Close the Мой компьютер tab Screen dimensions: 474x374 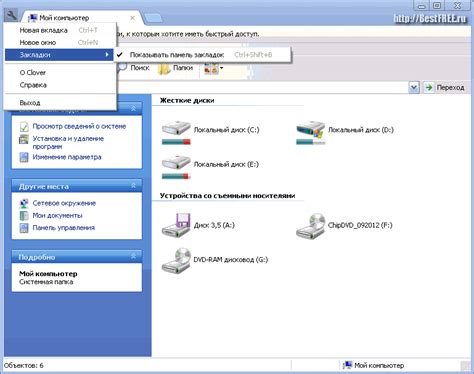pos(132,18)
